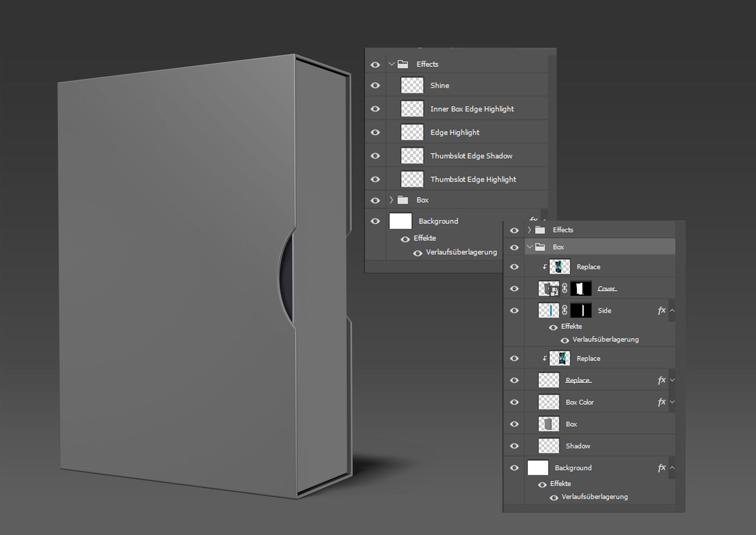Image resolution: width=756 pixels, height=535 pixels.
Task: Hide the Shadow layer
Action: pyautogui.click(x=514, y=446)
